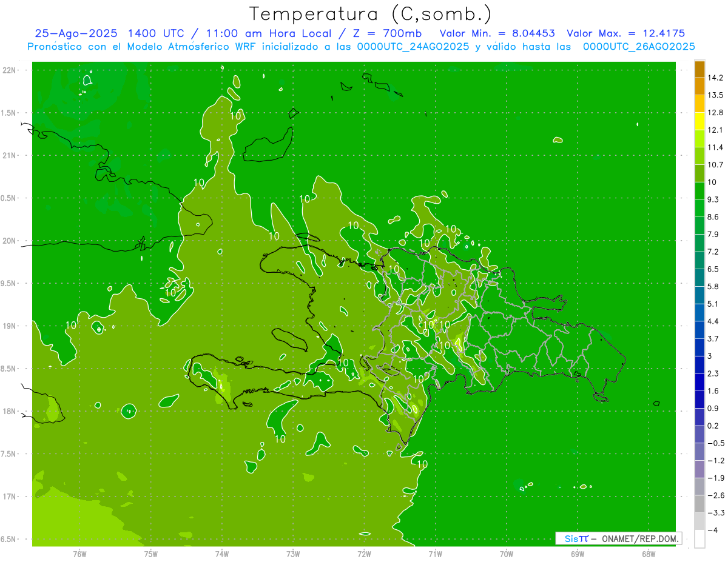Click the '76W' longitude axis label

click(79, 554)
